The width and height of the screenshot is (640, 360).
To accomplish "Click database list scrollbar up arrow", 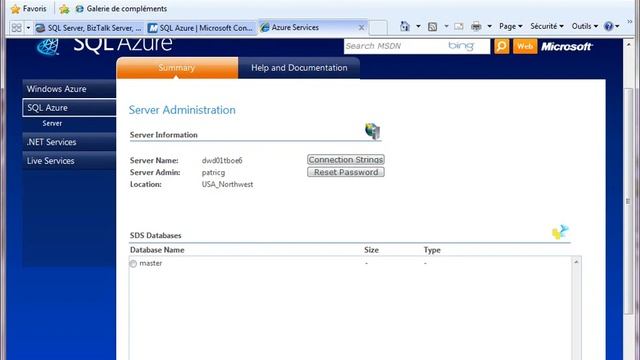I will tap(576, 262).
